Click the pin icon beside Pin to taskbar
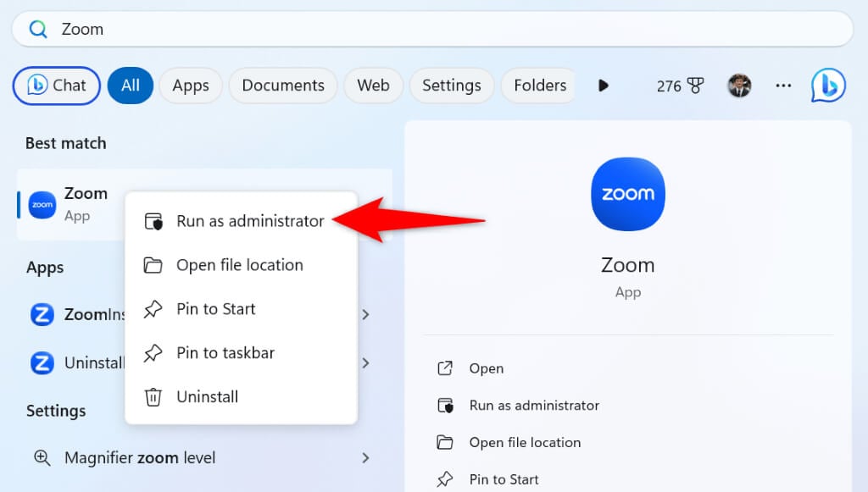This screenshot has width=868, height=492. pyautogui.click(x=153, y=352)
